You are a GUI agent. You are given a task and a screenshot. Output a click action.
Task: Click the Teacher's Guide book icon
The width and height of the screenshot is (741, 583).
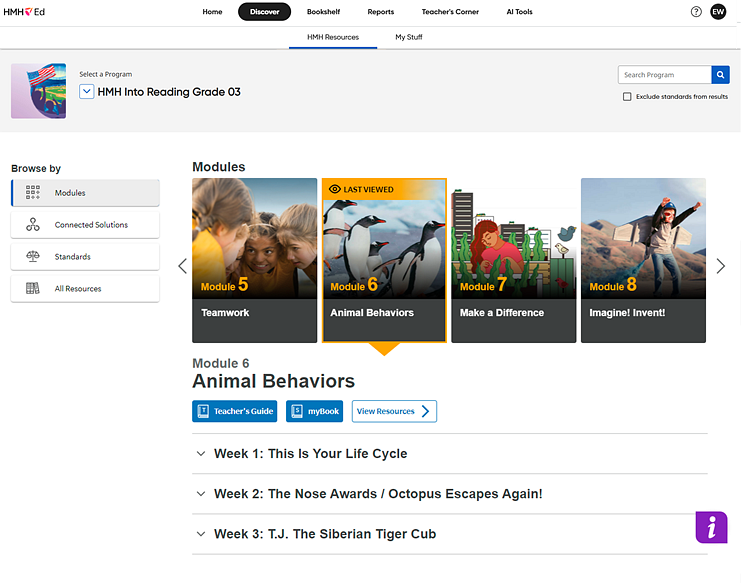(x=203, y=411)
